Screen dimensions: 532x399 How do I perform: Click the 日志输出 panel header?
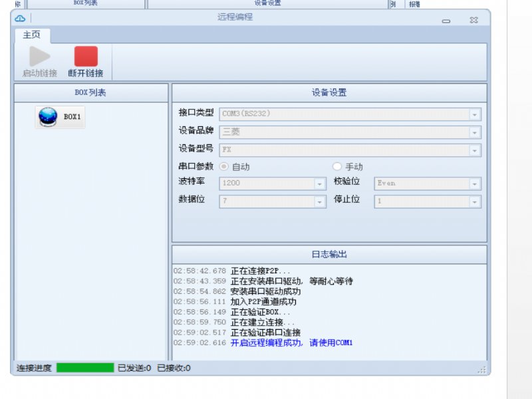329,254
